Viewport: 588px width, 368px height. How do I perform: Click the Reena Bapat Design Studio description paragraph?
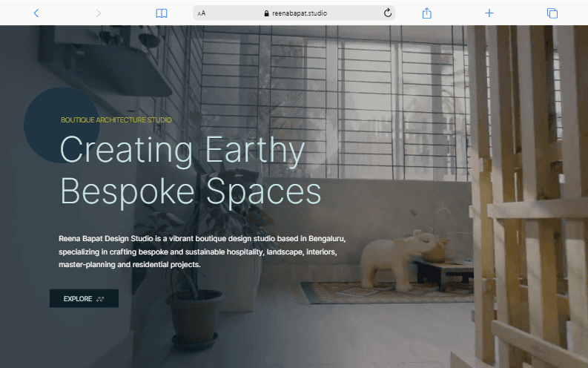tap(202, 252)
